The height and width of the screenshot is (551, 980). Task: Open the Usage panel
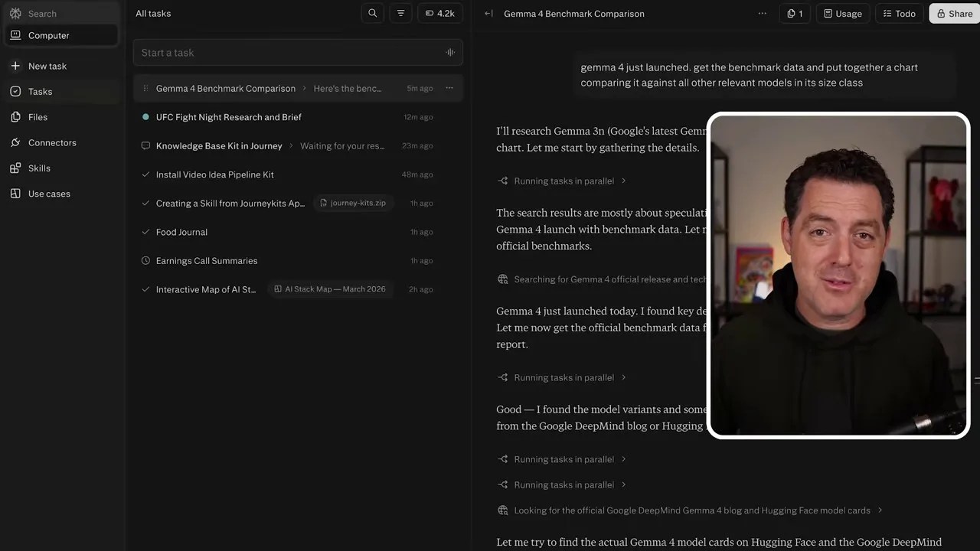843,14
